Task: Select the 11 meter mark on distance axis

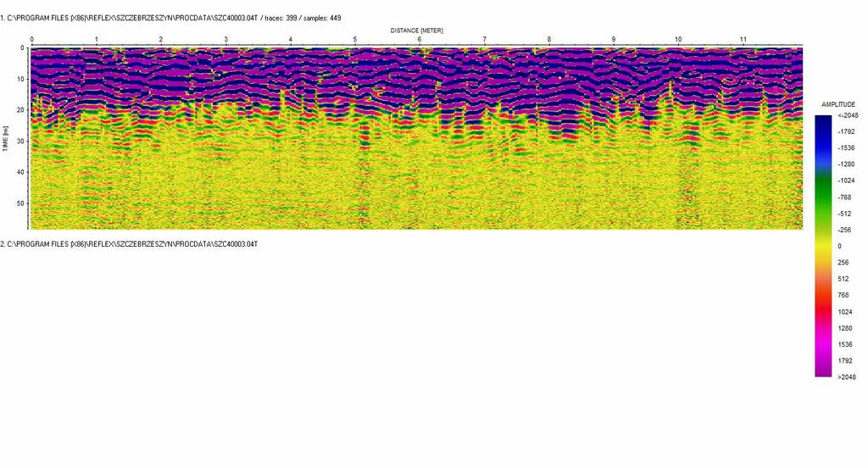Action: point(743,40)
